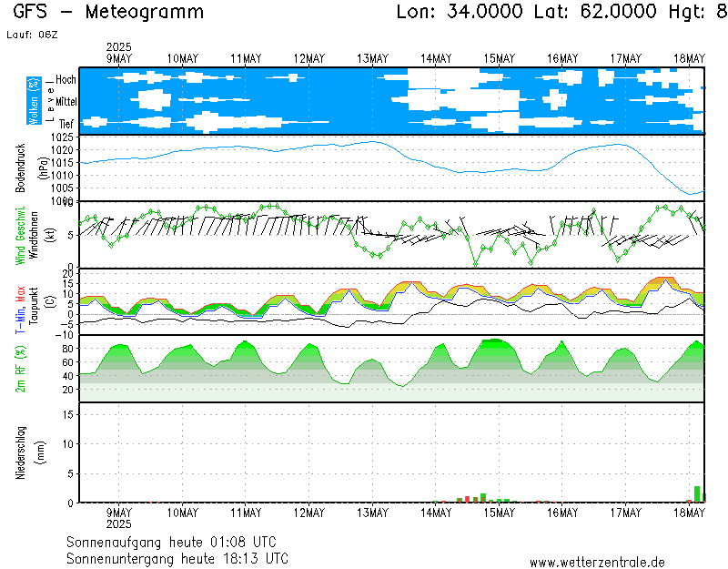Click the '(kt)' wind unit label
The width and height of the screenshot is (728, 569).
pos(51,236)
